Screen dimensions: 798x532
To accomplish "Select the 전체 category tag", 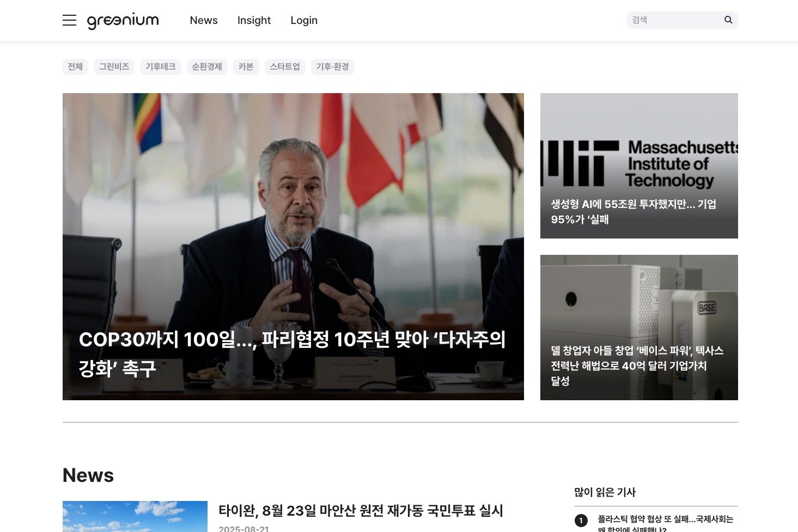I will click(x=75, y=67).
